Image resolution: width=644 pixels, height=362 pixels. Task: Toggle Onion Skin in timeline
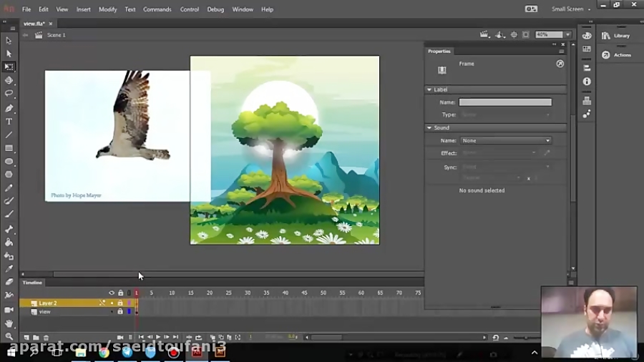pyautogui.click(x=213, y=338)
